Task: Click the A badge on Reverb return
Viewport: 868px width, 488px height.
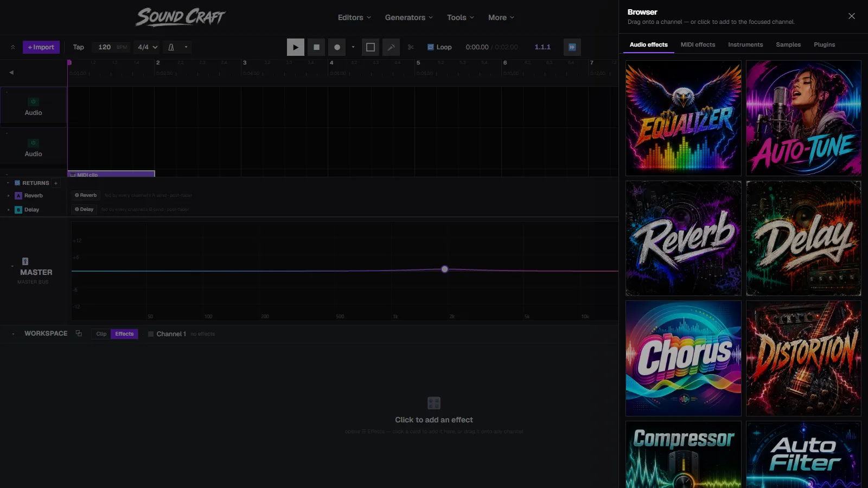Action: coord(18,196)
